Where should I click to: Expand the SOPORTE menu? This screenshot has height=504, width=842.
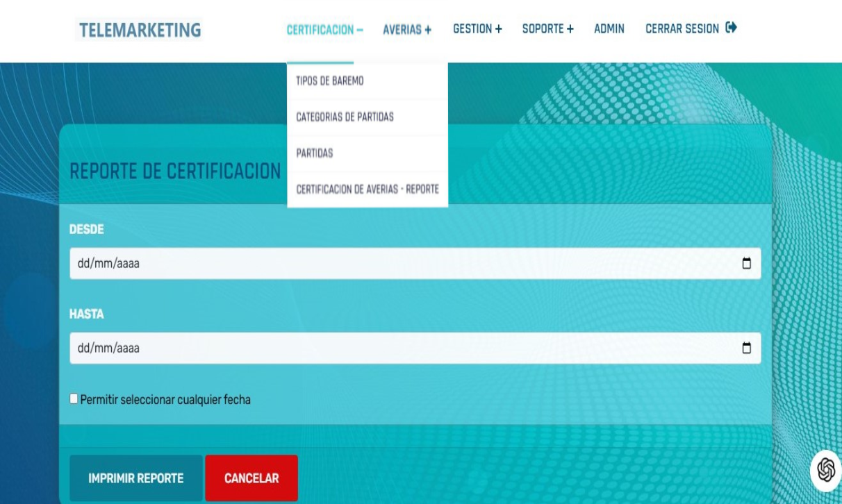547,29
